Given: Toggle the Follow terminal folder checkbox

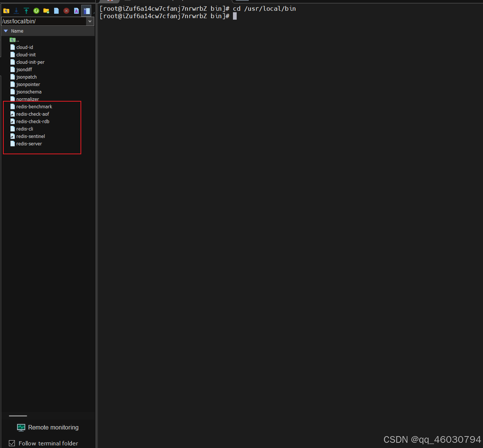Looking at the screenshot, I should pos(12,443).
